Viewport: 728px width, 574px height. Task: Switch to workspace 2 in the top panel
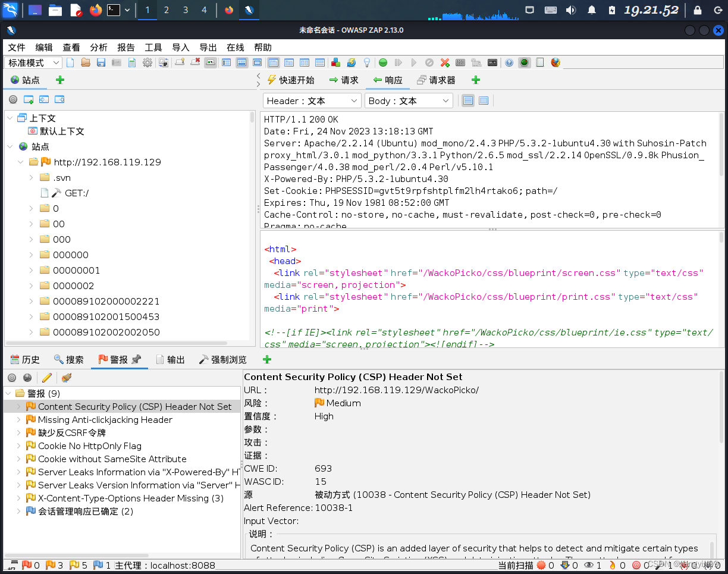[x=166, y=10]
